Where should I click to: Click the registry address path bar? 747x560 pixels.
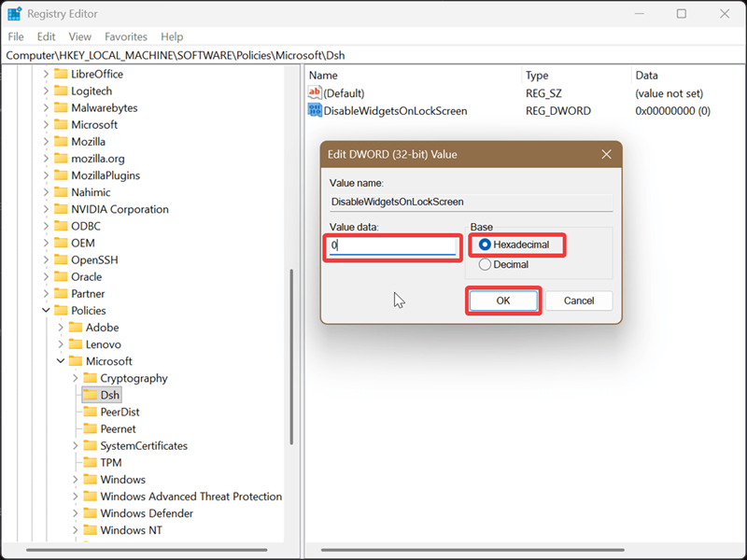[373, 55]
